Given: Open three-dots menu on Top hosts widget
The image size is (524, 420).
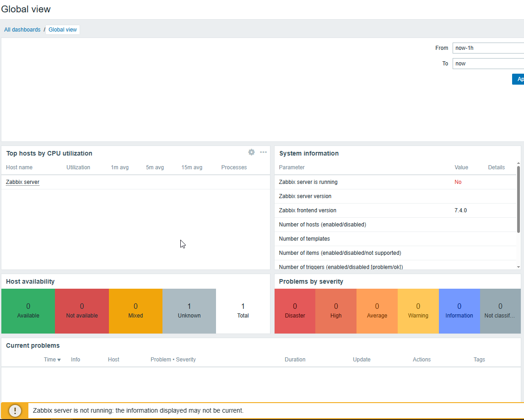Looking at the screenshot, I should 263,152.
